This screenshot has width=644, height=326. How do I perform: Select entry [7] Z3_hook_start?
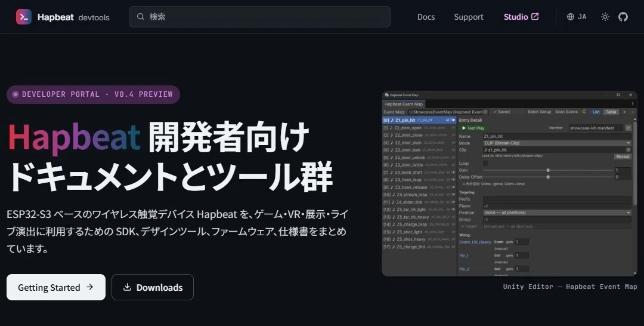(x=419, y=172)
